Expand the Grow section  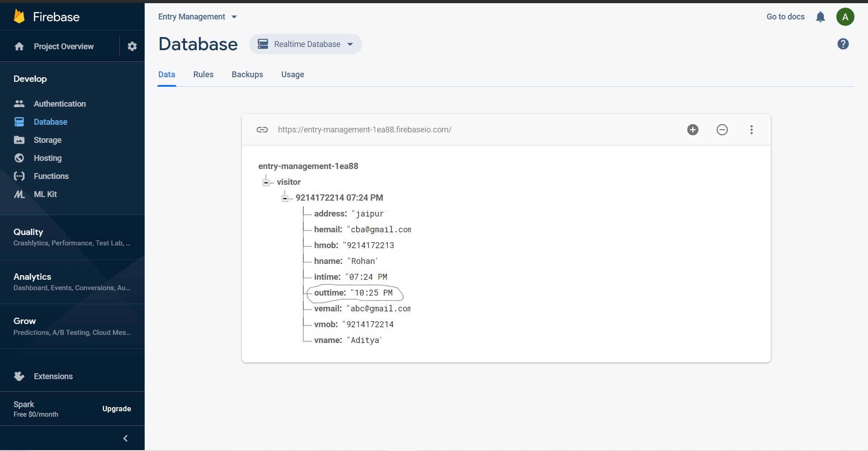pyautogui.click(x=72, y=326)
